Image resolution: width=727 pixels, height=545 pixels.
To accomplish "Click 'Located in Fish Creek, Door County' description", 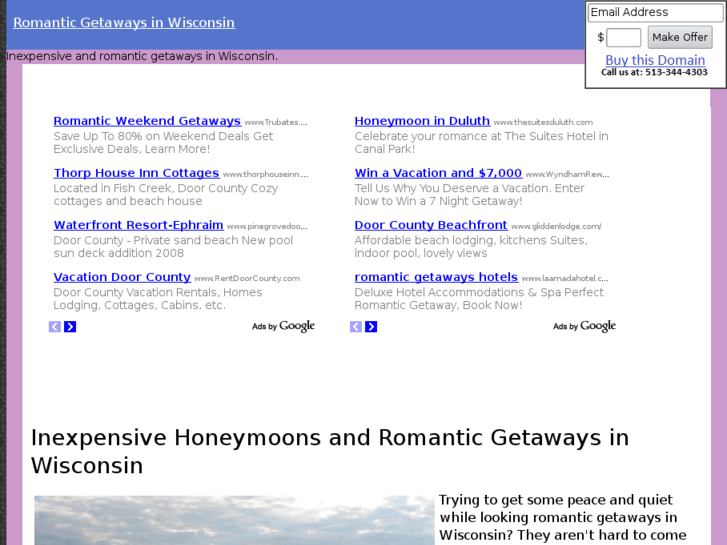I will [x=166, y=194].
